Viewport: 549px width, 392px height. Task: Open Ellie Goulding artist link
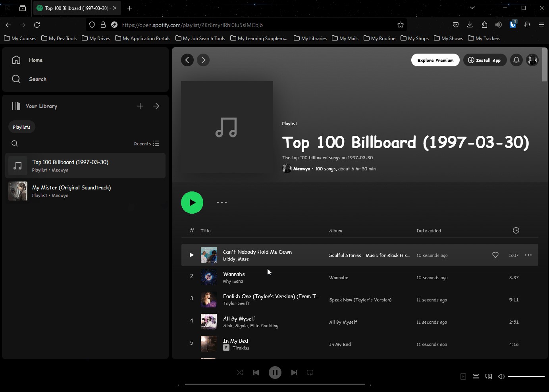click(x=264, y=326)
